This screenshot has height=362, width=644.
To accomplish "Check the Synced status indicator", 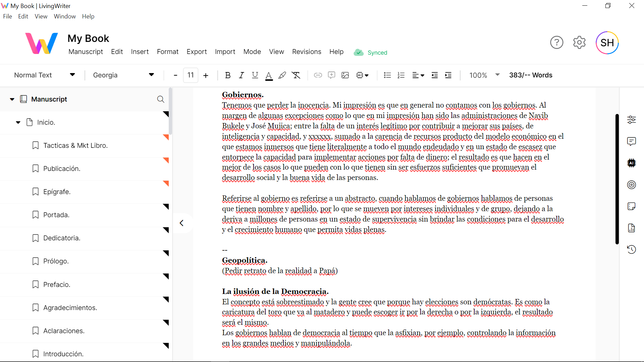I will coord(371,53).
